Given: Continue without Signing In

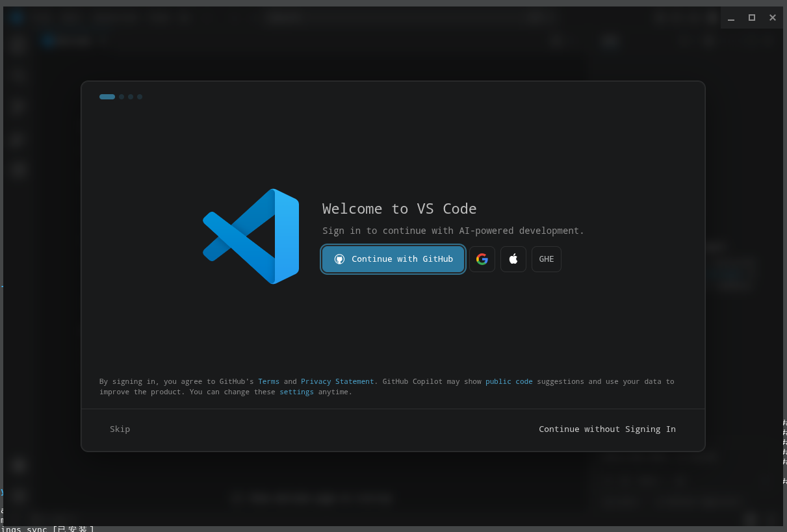Looking at the screenshot, I should 607,429.
